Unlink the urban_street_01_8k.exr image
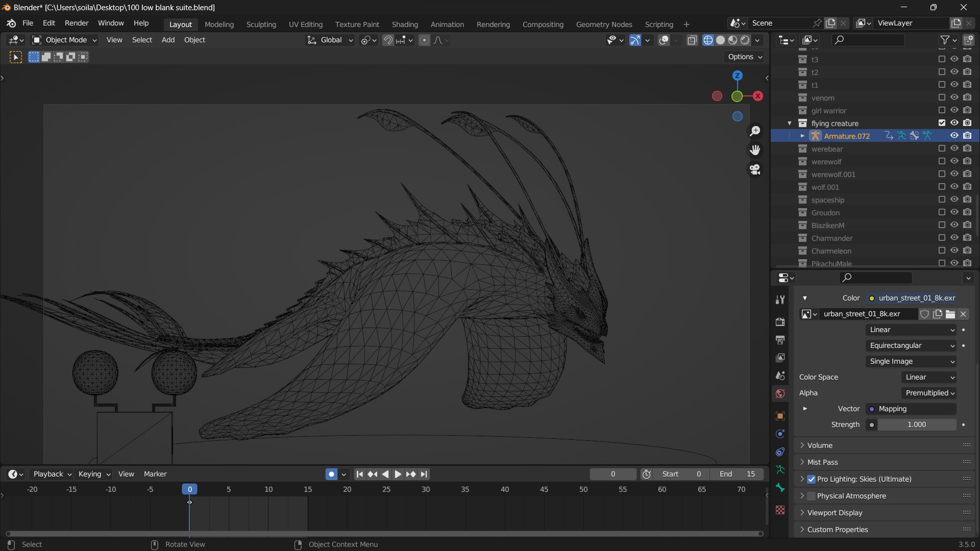Viewport: 980px width, 551px height. (963, 314)
